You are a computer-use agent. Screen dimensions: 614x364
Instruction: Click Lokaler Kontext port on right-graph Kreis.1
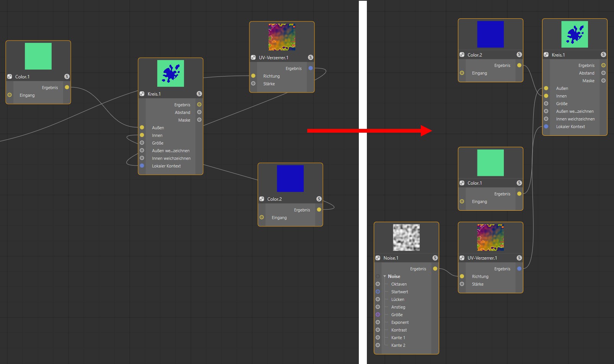[546, 127]
